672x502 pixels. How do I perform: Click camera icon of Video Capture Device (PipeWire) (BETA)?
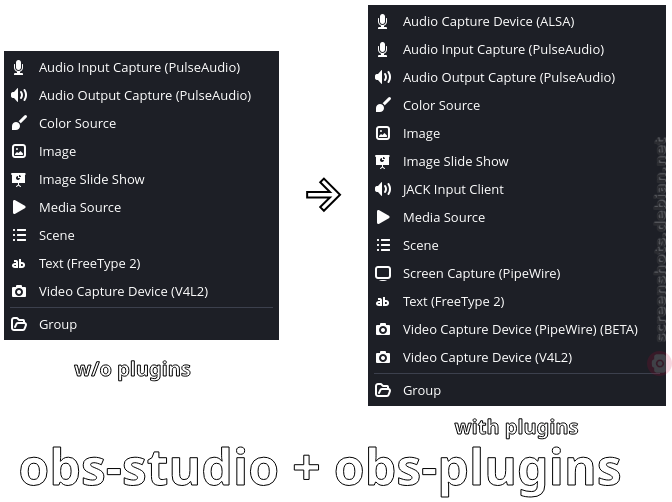[383, 329]
